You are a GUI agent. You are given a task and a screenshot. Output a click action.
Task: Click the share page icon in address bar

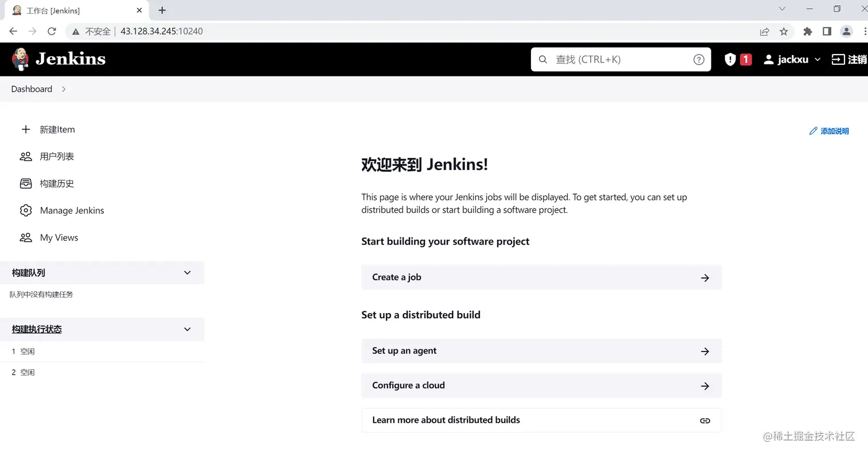point(765,32)
